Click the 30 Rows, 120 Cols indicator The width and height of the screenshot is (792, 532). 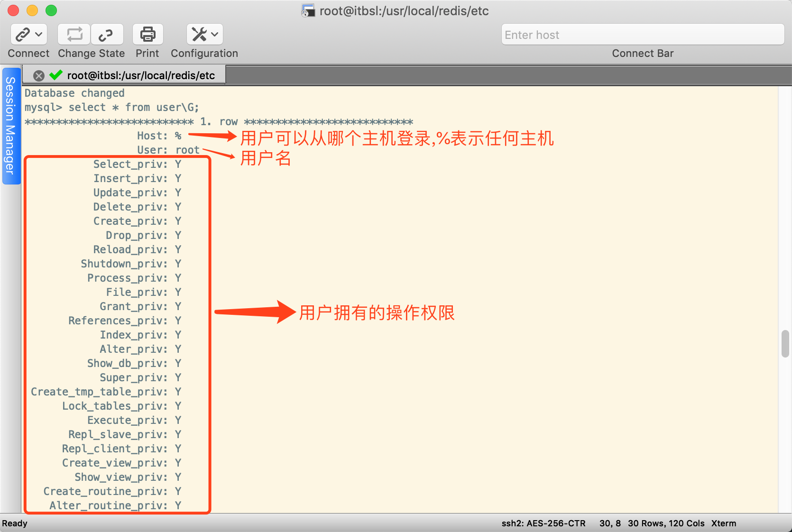[x=666, y=523]
